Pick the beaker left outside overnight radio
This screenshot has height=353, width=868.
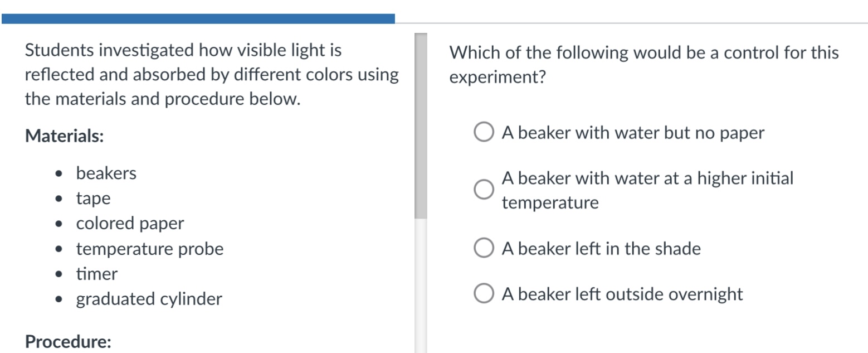[x=483, y=294]
